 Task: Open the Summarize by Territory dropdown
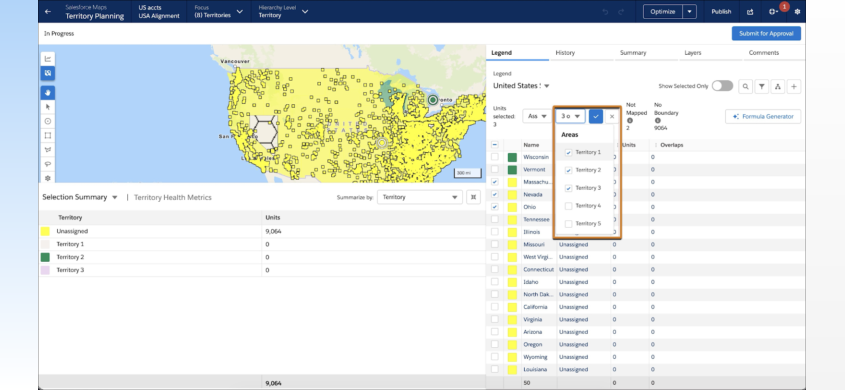tap(420, 197)
